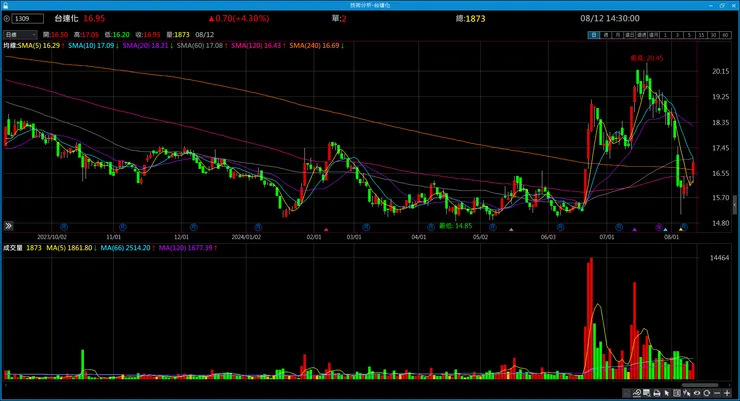740x401 pixels.
Task: Select the 還月 adjusted monthly timeframe
Action: click(654, 35)
